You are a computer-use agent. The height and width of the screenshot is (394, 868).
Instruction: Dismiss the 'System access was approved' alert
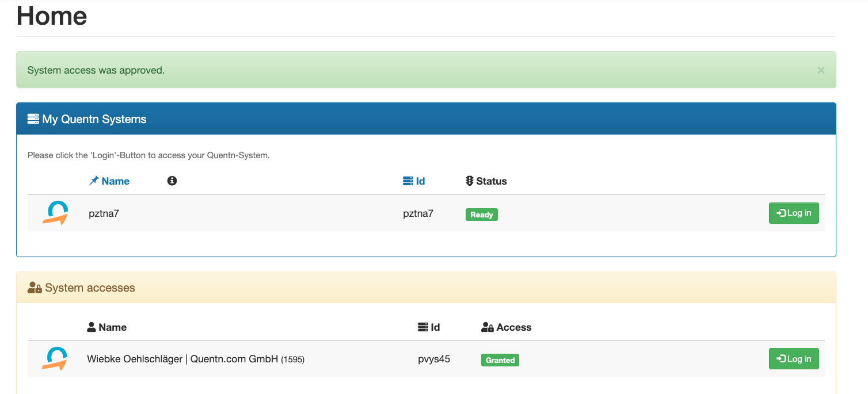[x=821, y=70]
